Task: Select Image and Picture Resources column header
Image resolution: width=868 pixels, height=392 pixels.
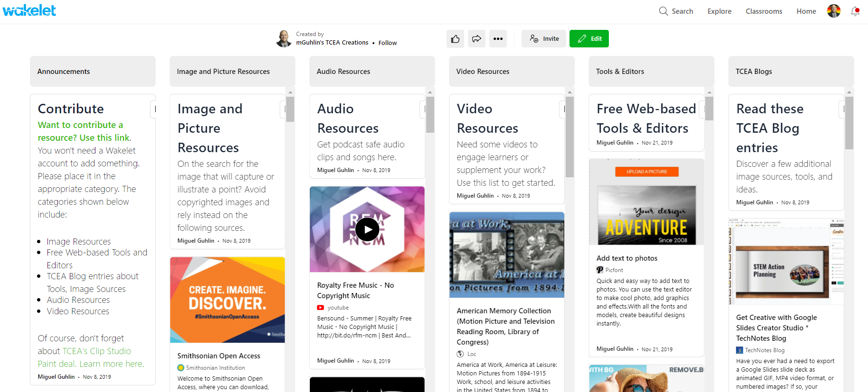Action: tap(232, 71)
